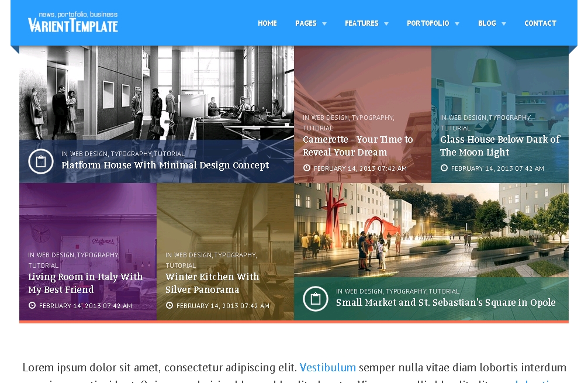This screenshot has height=383, width=588.
Task: Open the Vestibulum link in paragraph
Action: pos(327,368)
